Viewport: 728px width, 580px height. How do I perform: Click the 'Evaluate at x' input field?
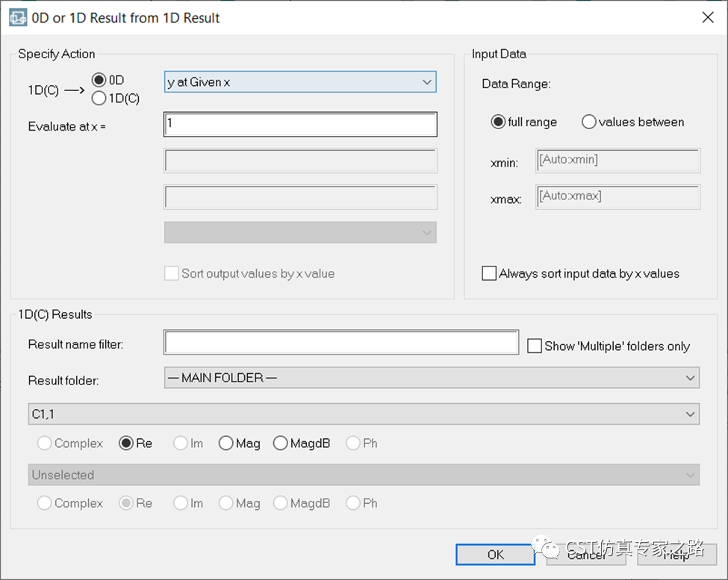300,125
